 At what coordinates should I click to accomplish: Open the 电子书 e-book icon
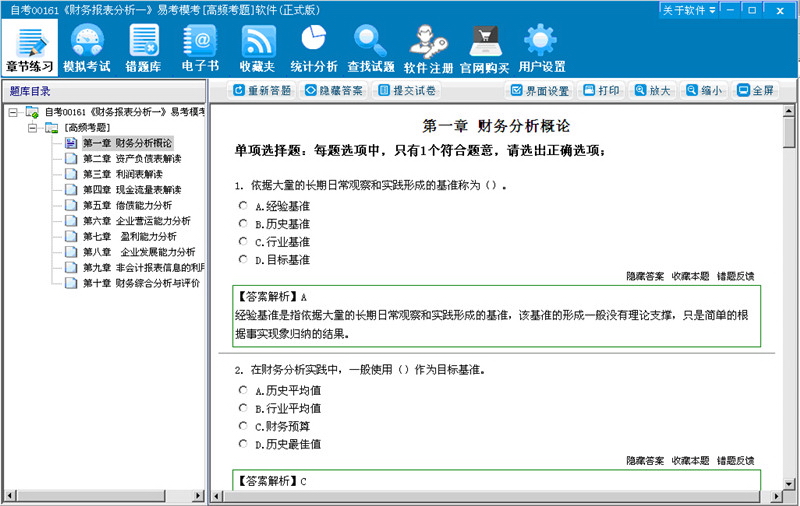(x=200, y=48)
